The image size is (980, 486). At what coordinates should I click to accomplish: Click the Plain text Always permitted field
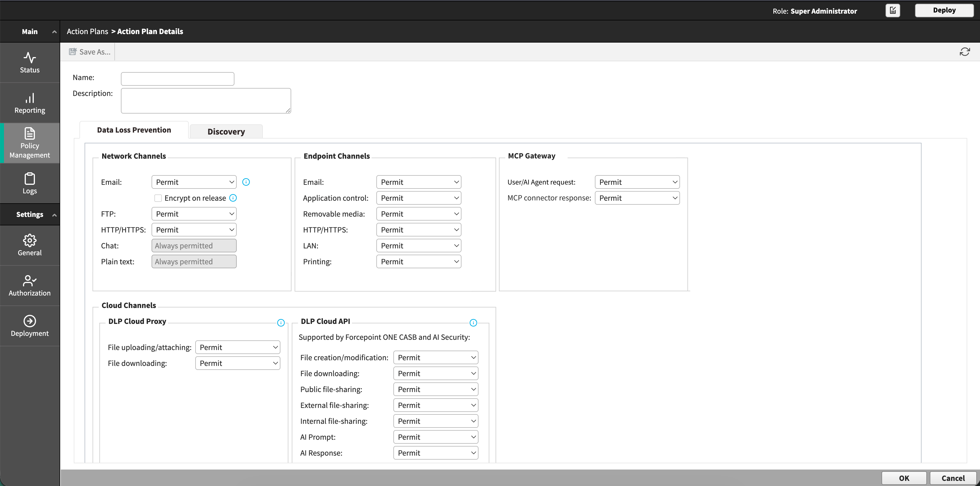tap(194, 262)
